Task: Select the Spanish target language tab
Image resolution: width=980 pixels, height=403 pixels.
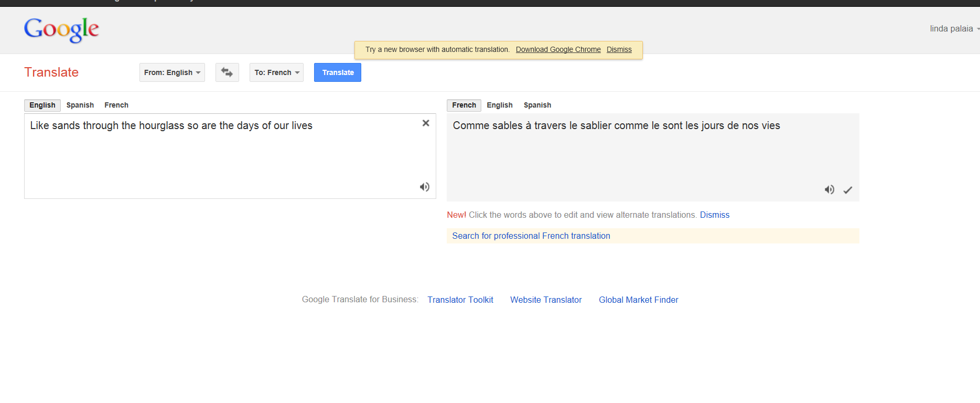Action: (537, 105)
